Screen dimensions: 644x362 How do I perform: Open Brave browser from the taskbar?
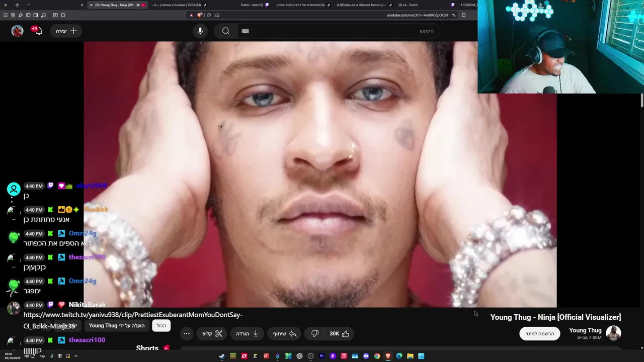(388, 356)
